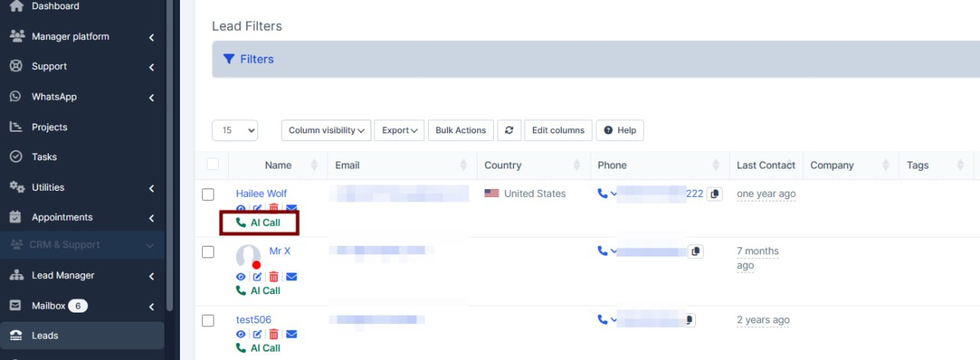Click the 'one year ago' last contact
This screenshot has width=980, height=360.
tap(766, 194)
